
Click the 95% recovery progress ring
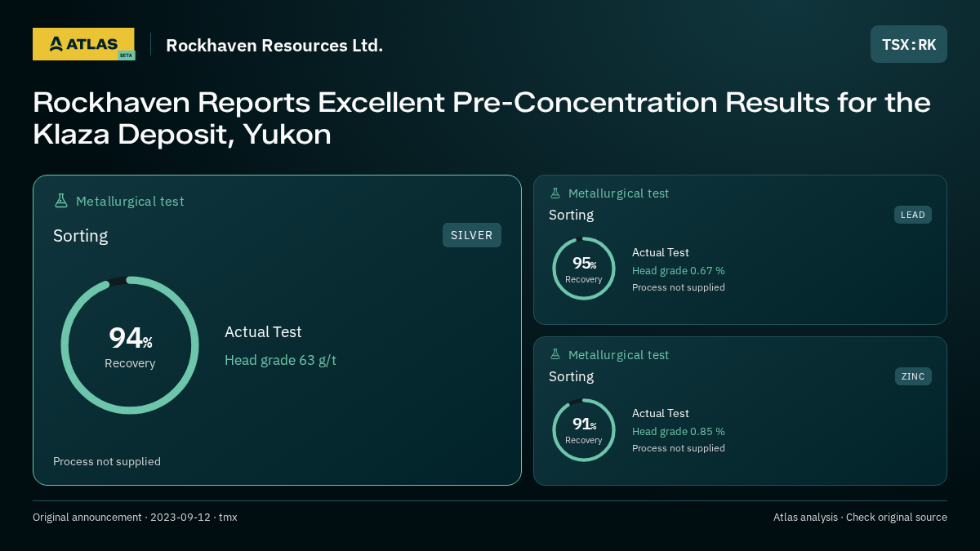point(584,269)
